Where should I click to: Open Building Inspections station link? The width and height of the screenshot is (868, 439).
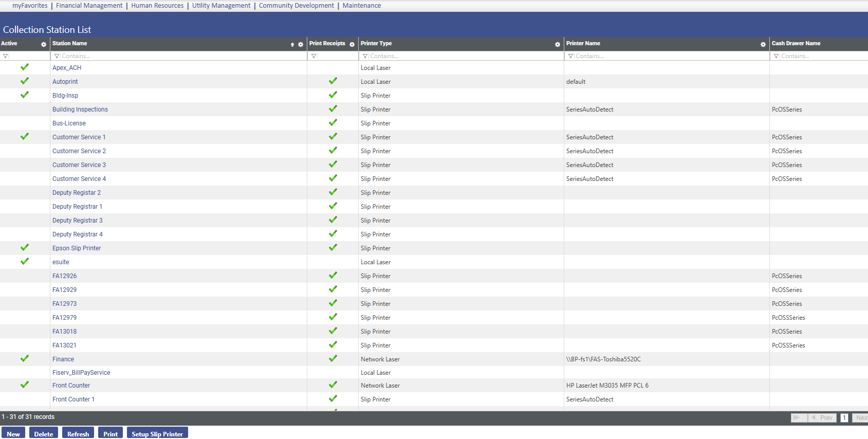tap(80, 109)
